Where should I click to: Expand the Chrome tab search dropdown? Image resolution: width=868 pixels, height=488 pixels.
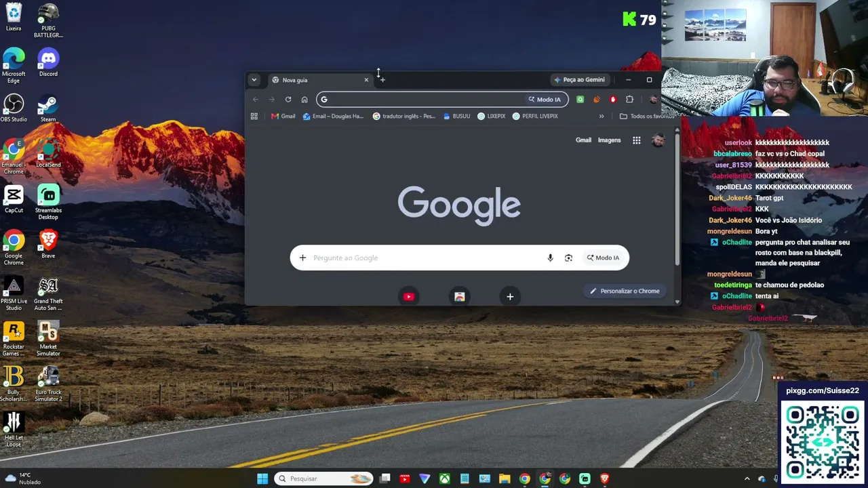tap(254, 80)
